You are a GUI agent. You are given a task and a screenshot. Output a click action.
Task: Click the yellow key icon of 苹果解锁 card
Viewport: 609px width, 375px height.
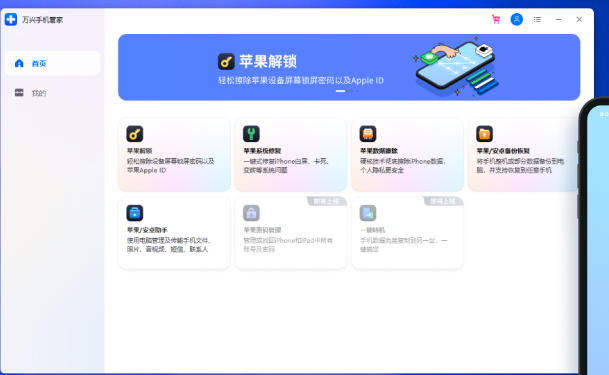click(x=135, y=134)
